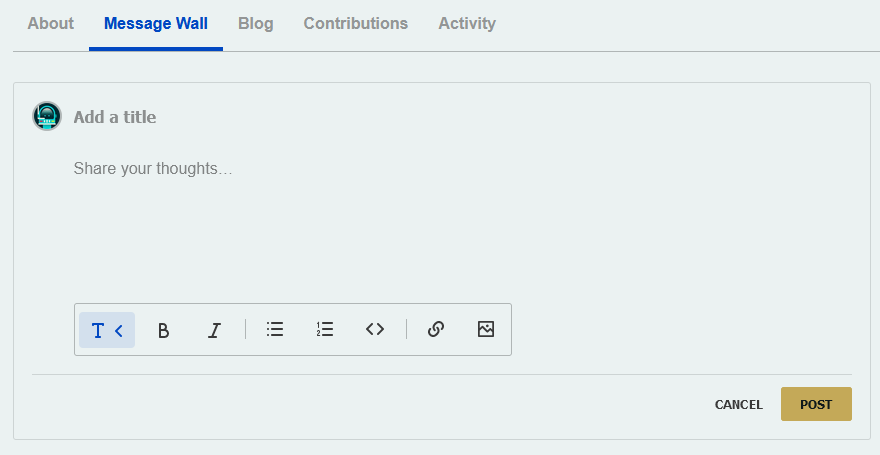This screenshot has height=455, width=880.
Task: Select the Message Wall tab
Action: (x=156, y=23)
